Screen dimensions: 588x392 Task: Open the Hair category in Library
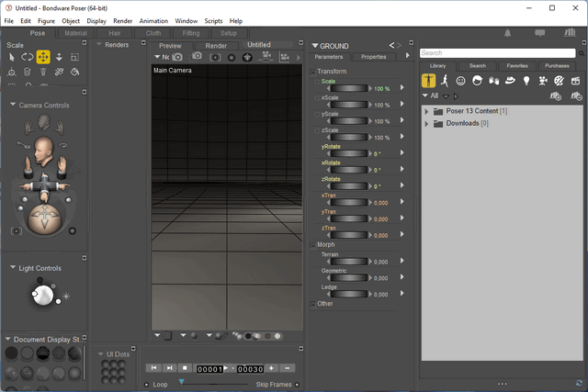click(478, 81)
